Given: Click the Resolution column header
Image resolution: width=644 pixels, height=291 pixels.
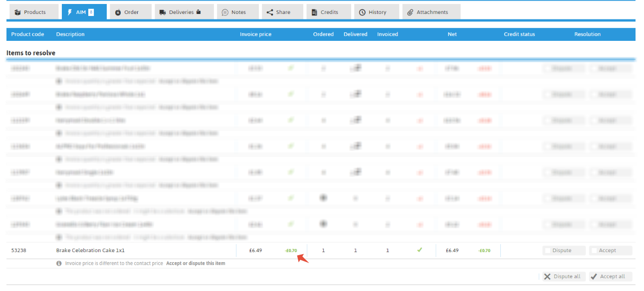Looking at the screenshot, I should (x=587, y=34).
